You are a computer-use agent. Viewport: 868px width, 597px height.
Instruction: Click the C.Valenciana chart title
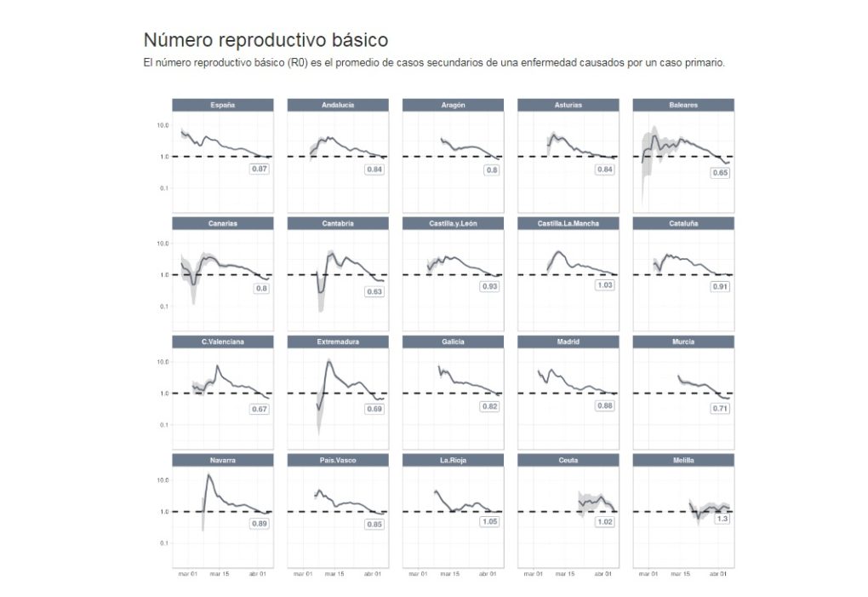click(223, 342)
